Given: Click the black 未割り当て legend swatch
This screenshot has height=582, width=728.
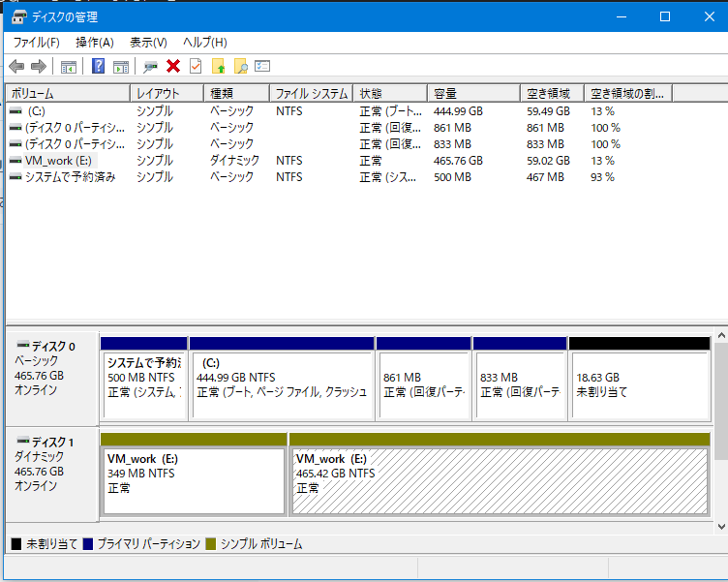Looking at the screenshot, I should (x=16, y=544).
